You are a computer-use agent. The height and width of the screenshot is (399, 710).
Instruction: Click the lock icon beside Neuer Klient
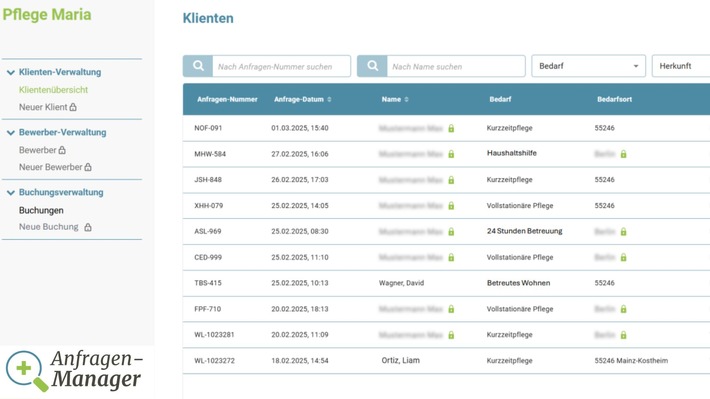pyautogui.click(x=73, y=107)
